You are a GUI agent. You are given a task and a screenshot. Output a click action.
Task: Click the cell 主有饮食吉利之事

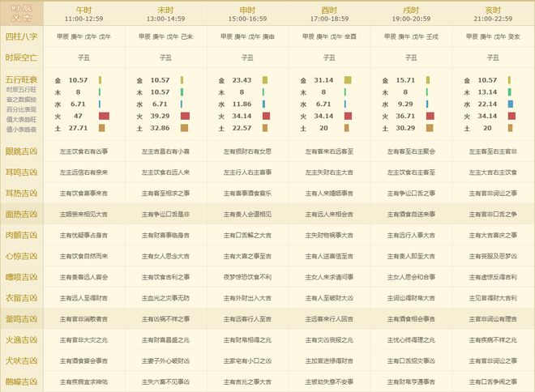click(166, 277)
